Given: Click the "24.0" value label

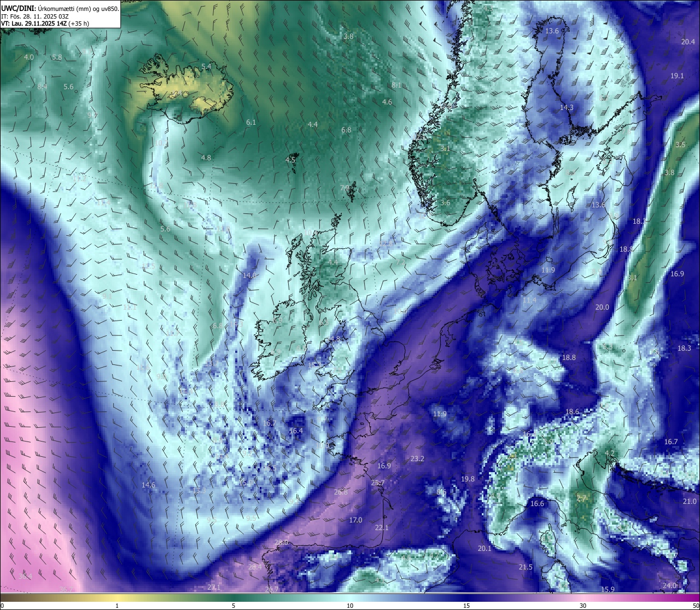Looking at the screenshot, I should click(x=670, y=586).
